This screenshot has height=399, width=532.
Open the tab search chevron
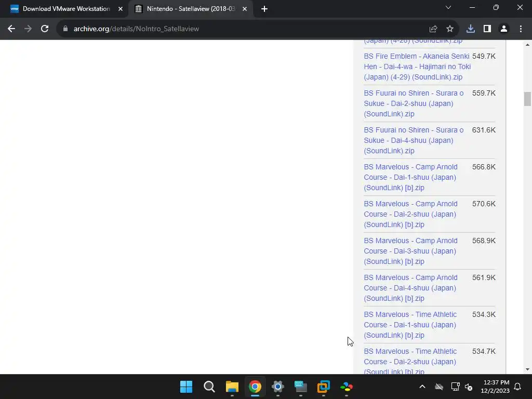(448, 7)
